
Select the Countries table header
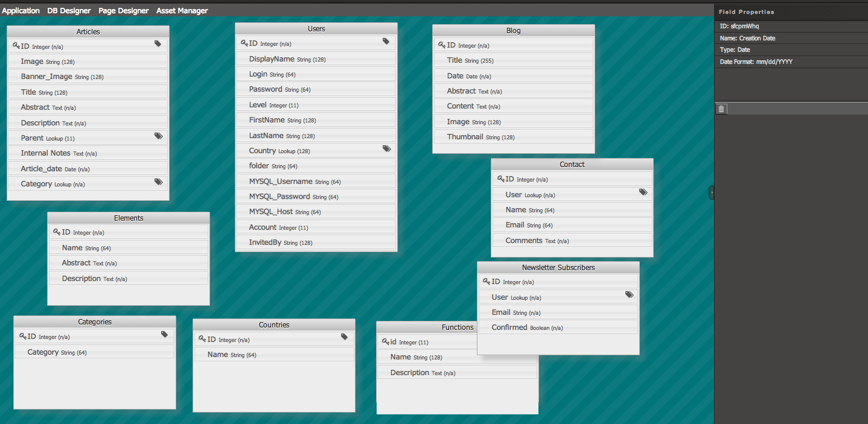274,324
